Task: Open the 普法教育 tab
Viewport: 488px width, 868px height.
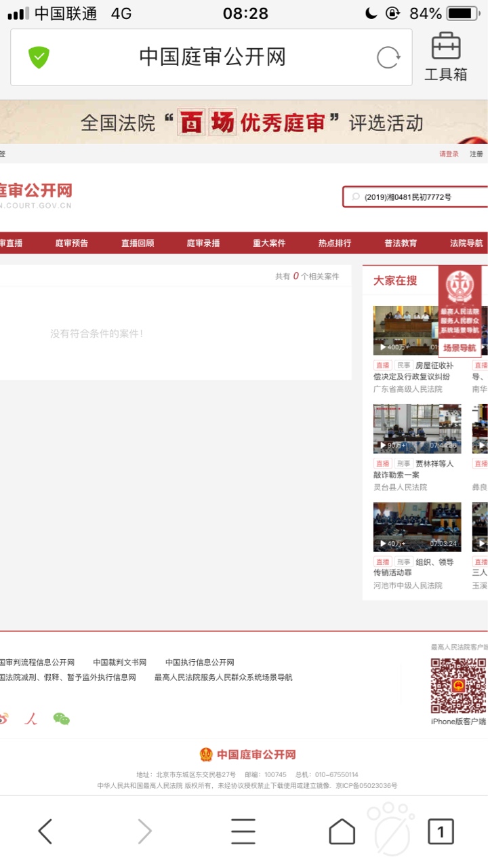Action: click(x=401, y=243)
